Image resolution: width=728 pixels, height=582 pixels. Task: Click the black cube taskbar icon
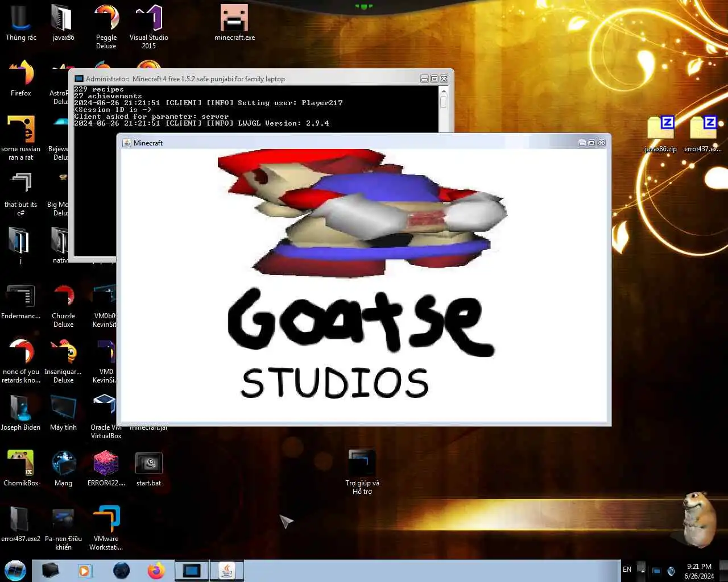pos(50,570)
